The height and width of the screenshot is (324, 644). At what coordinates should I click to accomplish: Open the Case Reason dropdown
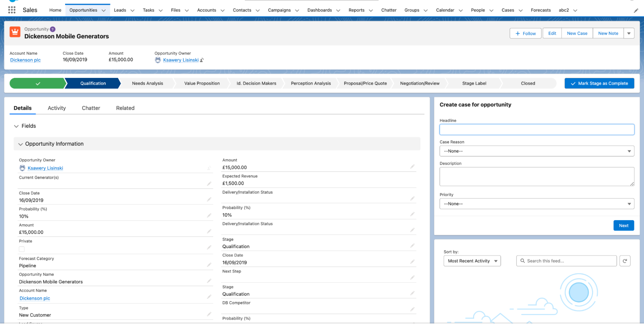click(x=537, y=151)
